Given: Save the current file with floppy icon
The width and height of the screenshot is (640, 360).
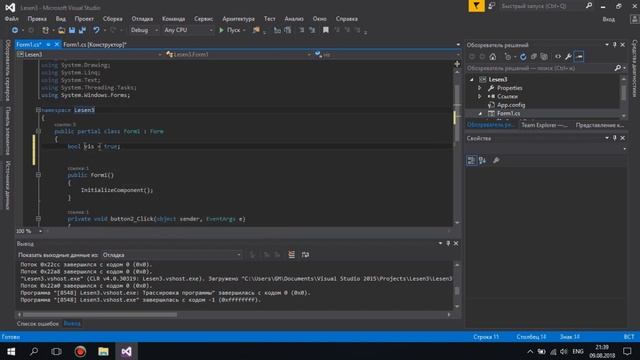Looking at the screenshot, I should tap(72, 30).
